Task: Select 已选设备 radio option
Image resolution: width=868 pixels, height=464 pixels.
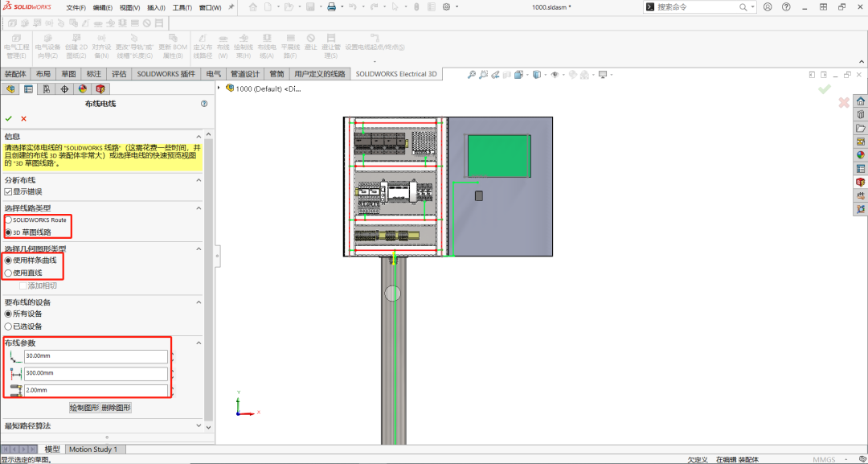Action: point(8,326)
